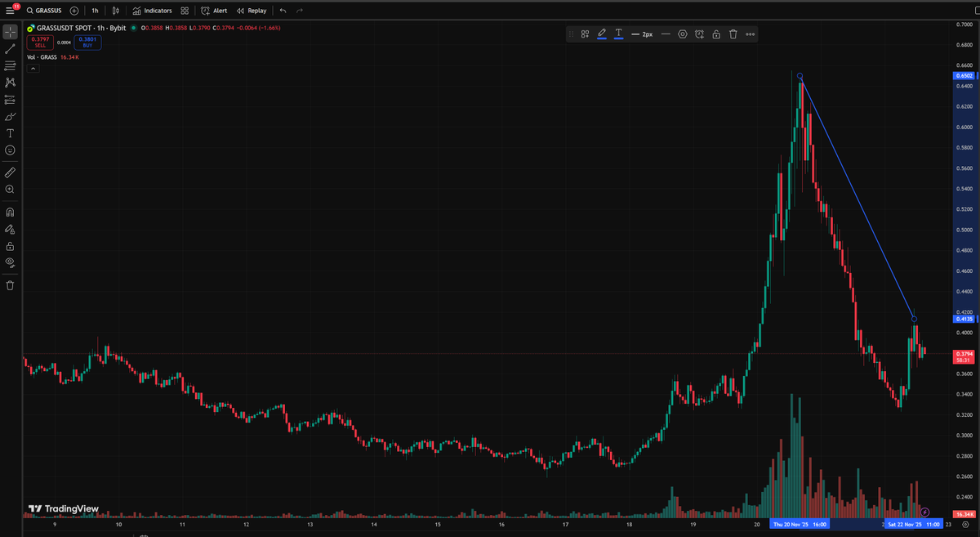
Task: Click the TradingView logo
Action: point(63,508)
